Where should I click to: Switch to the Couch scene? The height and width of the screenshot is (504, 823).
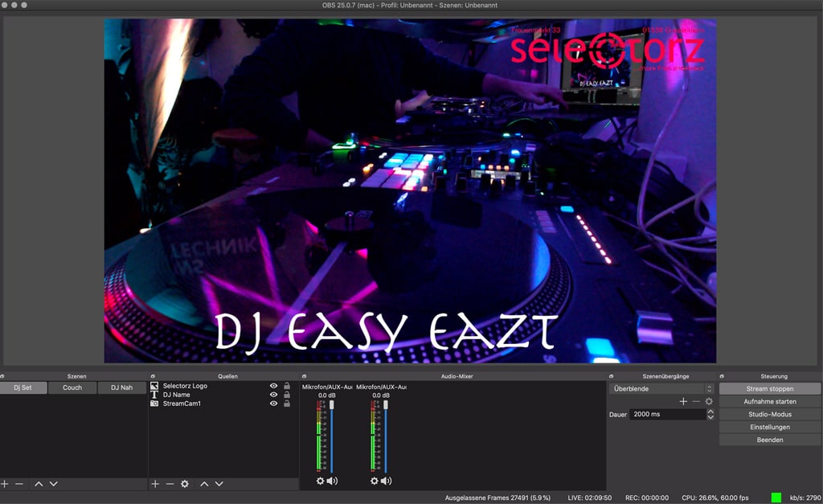point(72,387)
